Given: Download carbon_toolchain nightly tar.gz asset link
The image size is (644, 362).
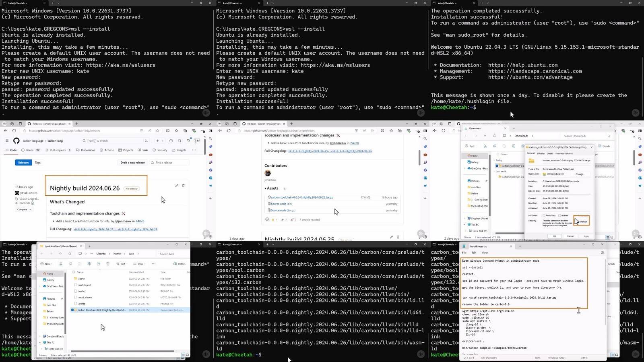Looking at the screenshot, I should point(302,197).
